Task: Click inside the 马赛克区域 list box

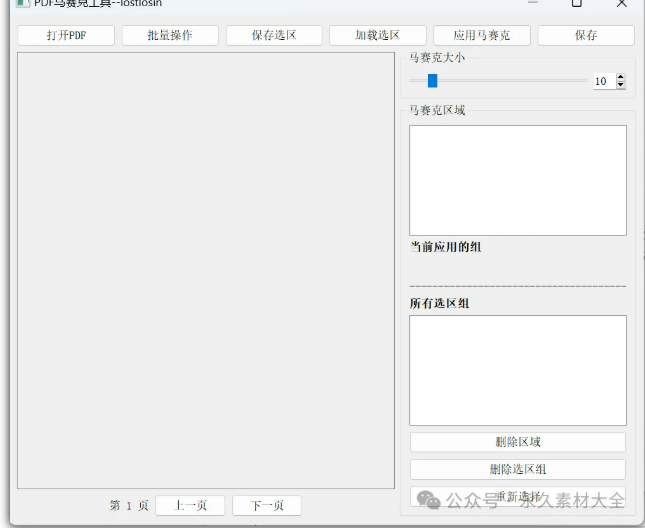Action: click(x=517, y=180)
